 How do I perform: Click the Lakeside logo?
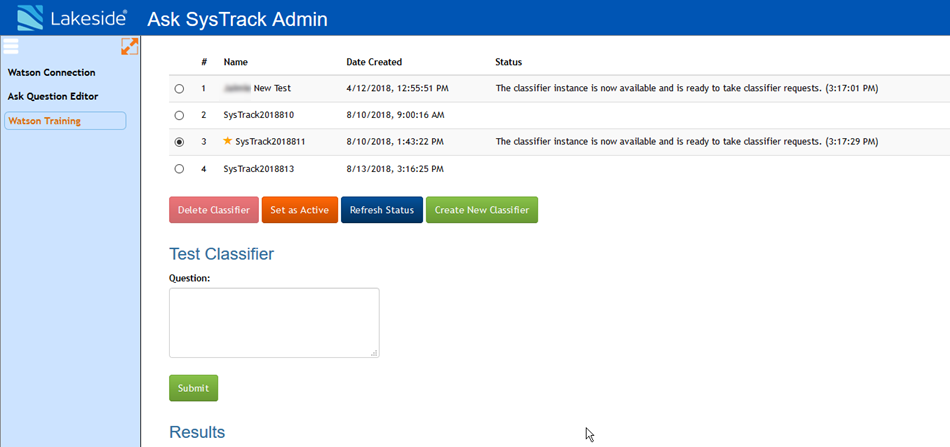[71, 18]
